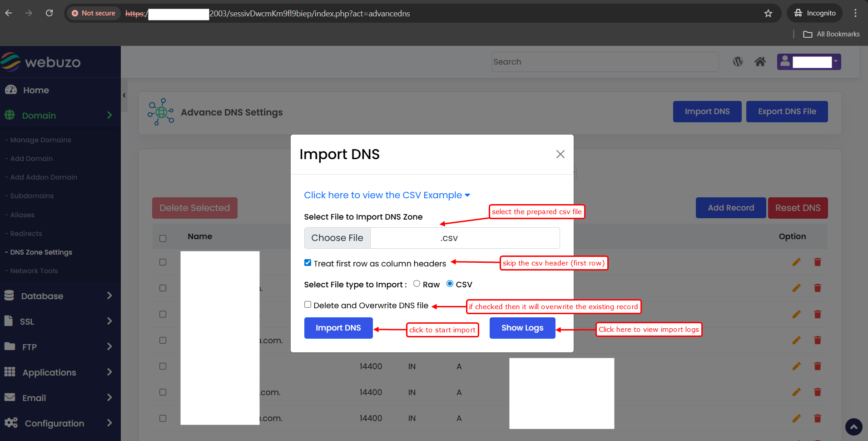Click Choose File button
This screenshot has height=441, width=868.
click(337, 238)
